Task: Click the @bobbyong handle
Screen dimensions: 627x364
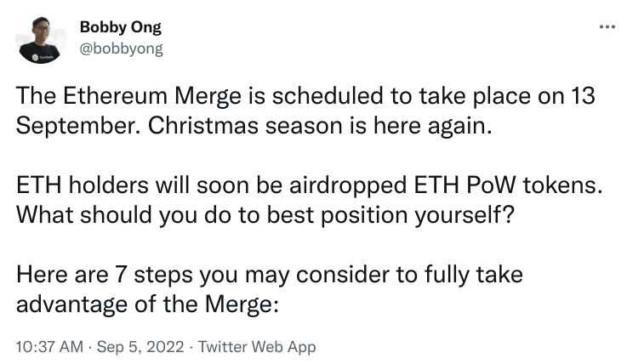Action: coord(121,48)
